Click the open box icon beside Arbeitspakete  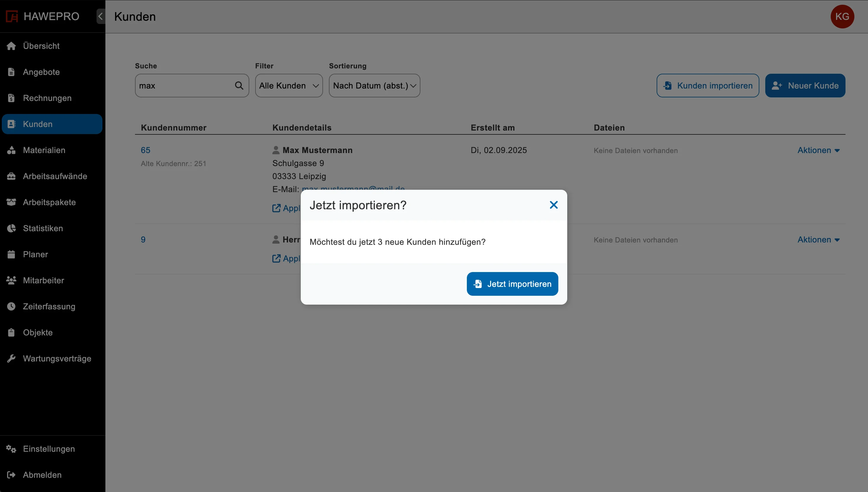(x=11, y=202)
